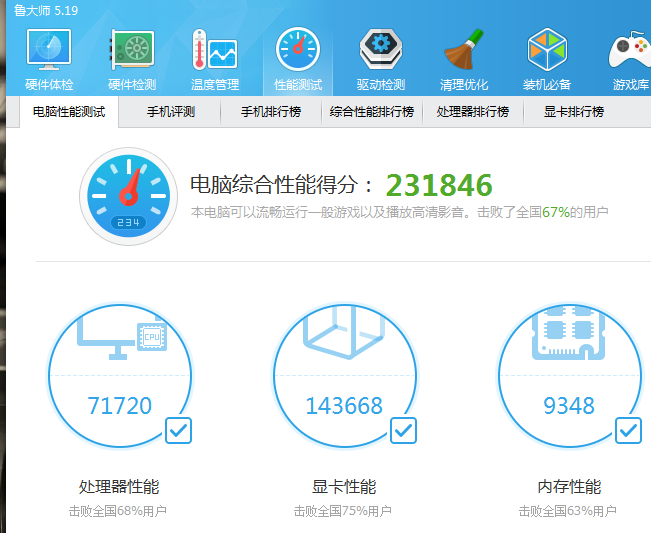Open the 驱动检测 driver detection section

[x=381, y=60]
